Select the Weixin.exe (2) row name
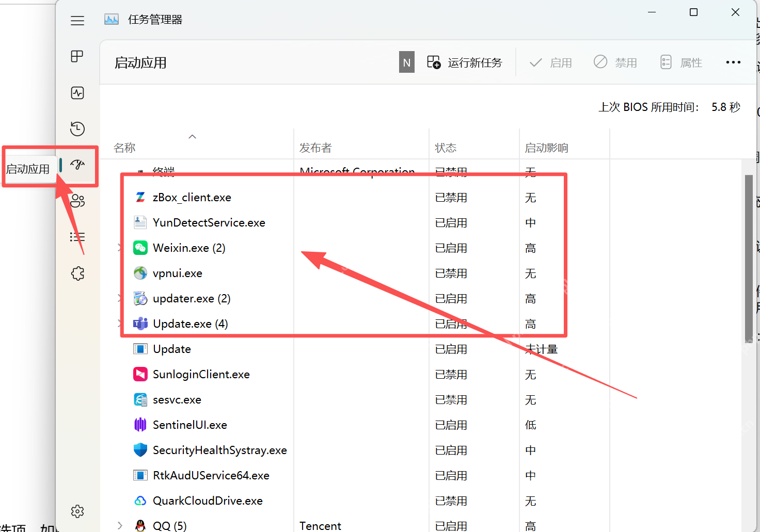Viewport: 760px width, 532px height. pyautogui.click(x=189, y=248)
